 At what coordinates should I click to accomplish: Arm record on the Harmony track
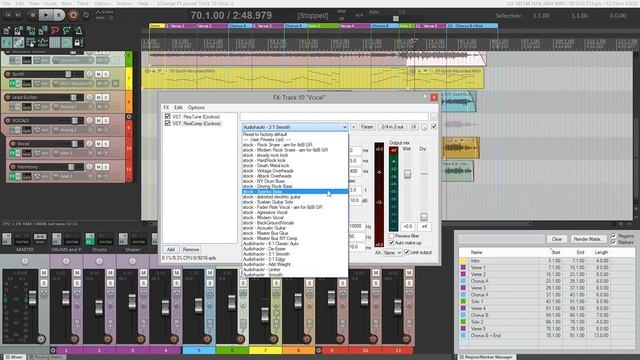tap(13, 167)
